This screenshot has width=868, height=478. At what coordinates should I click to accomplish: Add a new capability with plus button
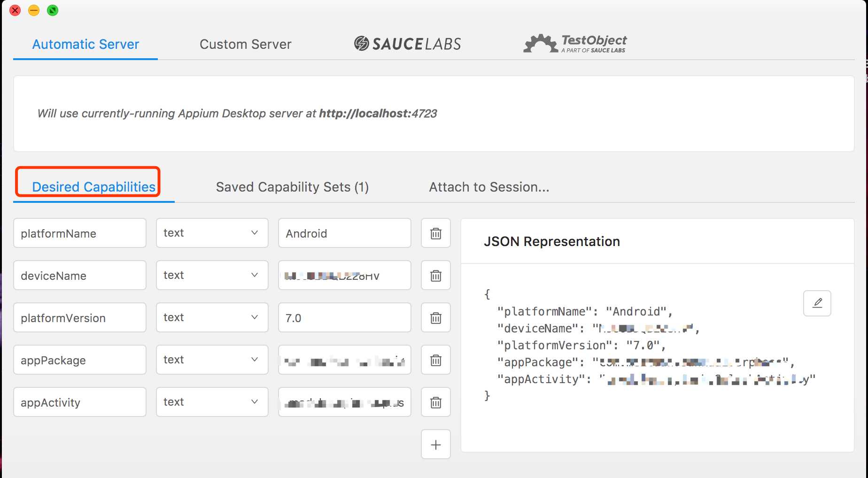tap(436, 444)
